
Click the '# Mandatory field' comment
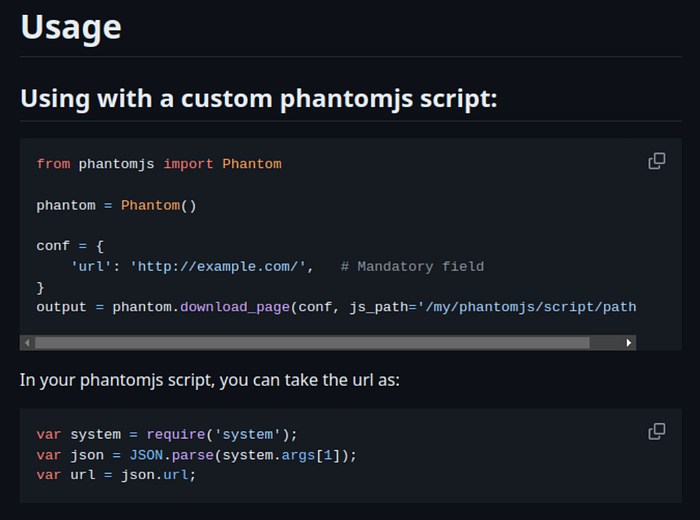412,266
